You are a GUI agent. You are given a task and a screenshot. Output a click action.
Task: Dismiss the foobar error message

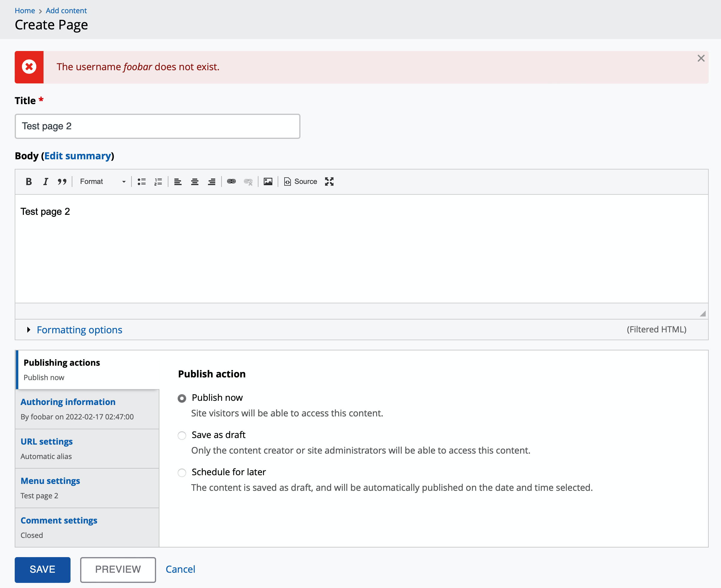701,58
